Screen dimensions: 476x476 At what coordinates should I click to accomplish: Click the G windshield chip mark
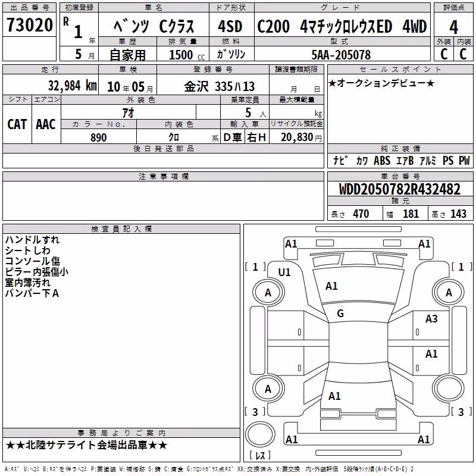click(340, 314)
